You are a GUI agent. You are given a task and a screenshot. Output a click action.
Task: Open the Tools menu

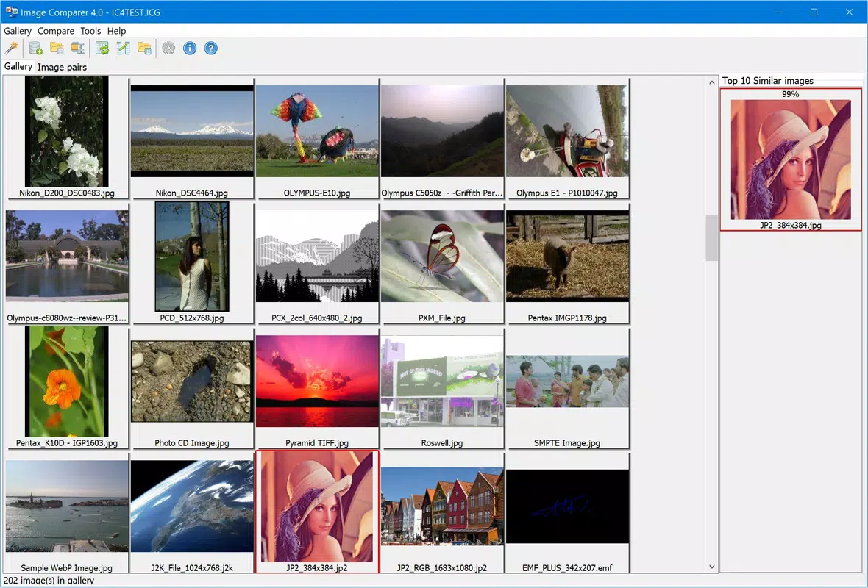[90, 31]
